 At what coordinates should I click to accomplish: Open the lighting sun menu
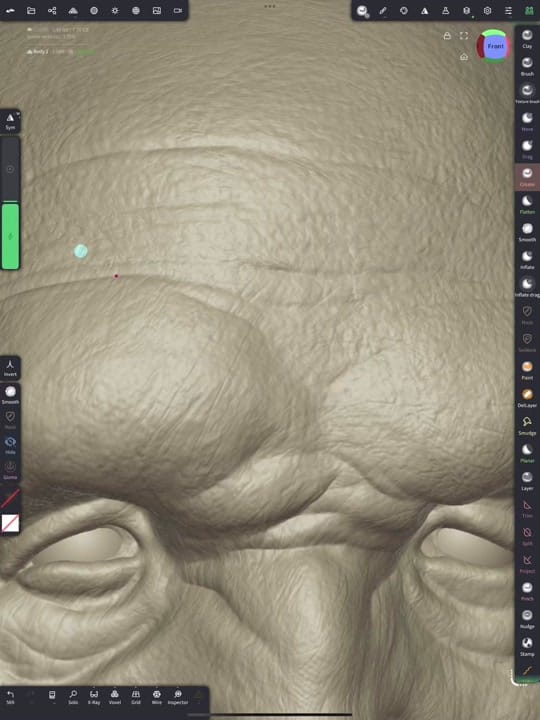coord(115,10)
